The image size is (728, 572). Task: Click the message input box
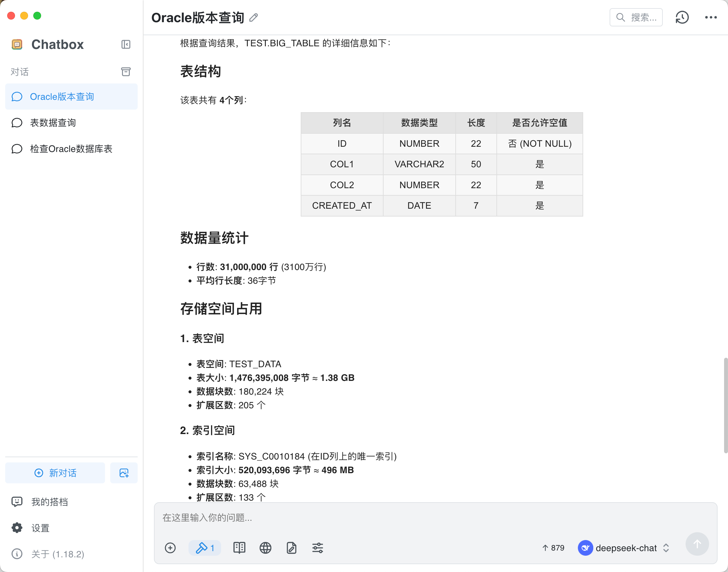(x=435, y=518)
